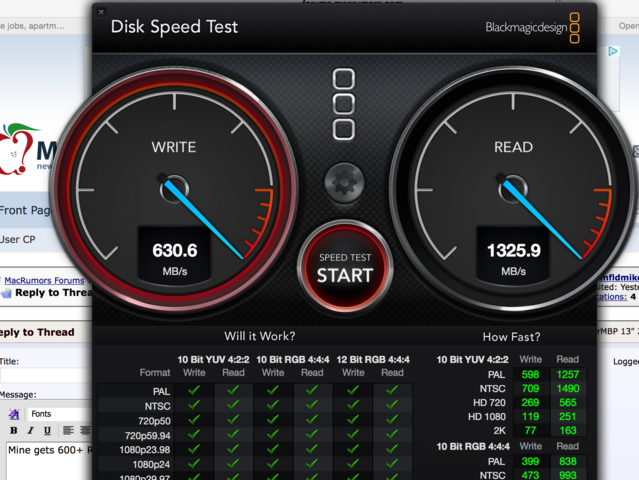
Task: Click the NTSC read value 1490
Action: [568, 388]
